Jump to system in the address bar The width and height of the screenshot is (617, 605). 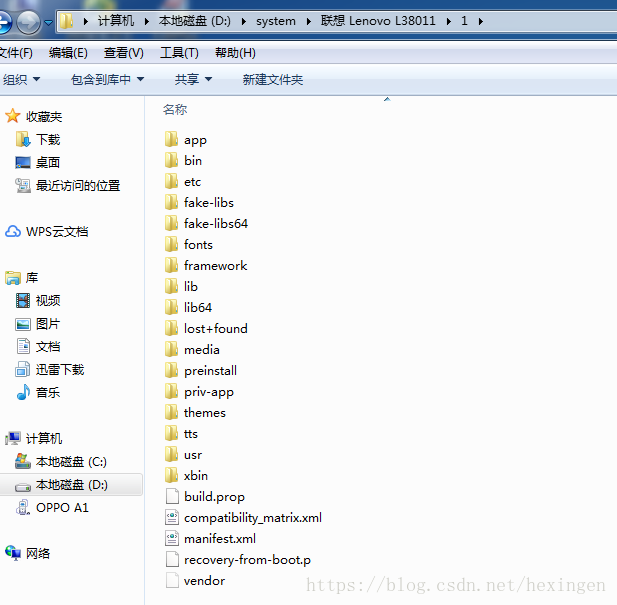[276, 21]
